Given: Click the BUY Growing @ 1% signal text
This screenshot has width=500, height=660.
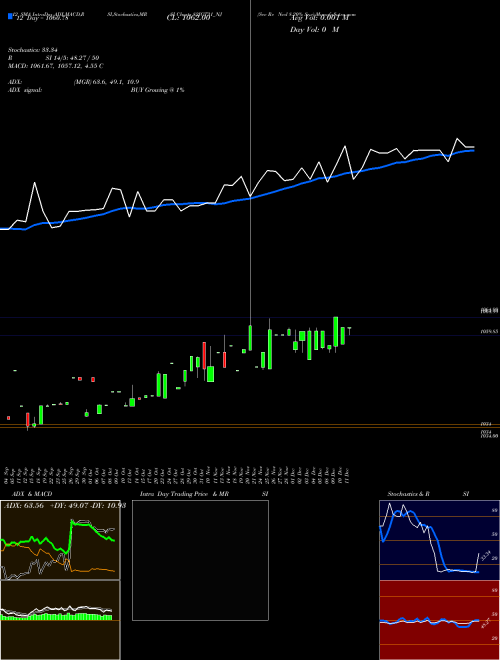Looking at the screenshot, I should point(157,90).
